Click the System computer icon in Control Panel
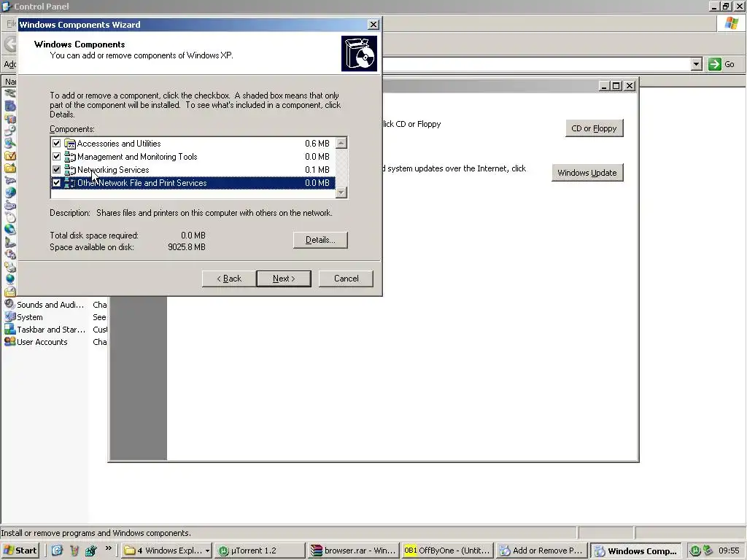The image size is (747, 560). point(10,316)
